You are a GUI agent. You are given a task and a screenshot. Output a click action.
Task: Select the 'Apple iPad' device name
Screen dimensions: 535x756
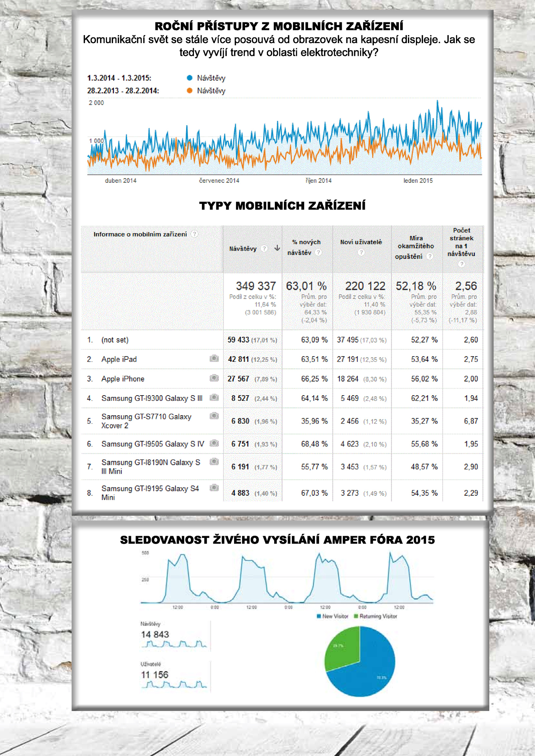click(x=119, y=359)
